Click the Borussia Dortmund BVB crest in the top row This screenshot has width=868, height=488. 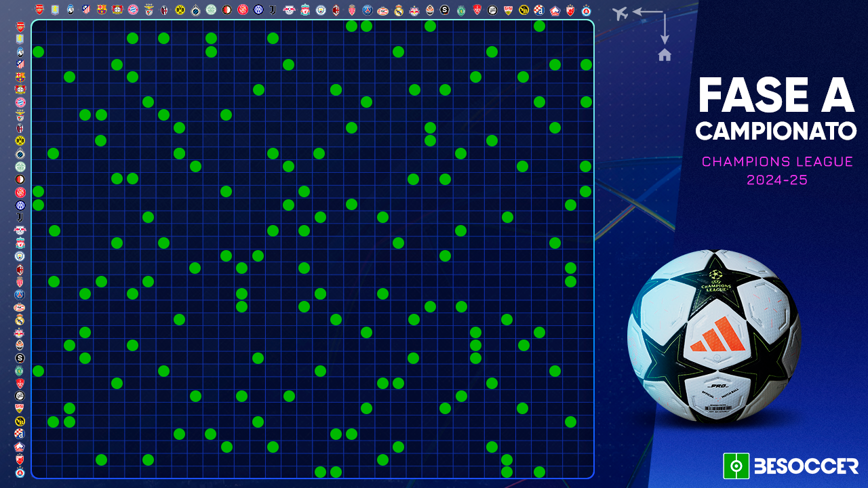[x=180, y=9]
